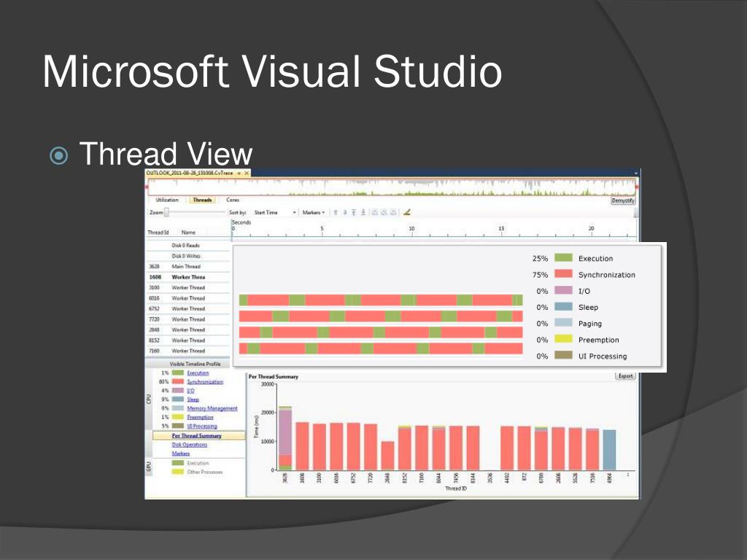Click the move thread up arrow icon
Image resolution: width=747 pixels, height=560 pixels.
click(x=336, y=212)
